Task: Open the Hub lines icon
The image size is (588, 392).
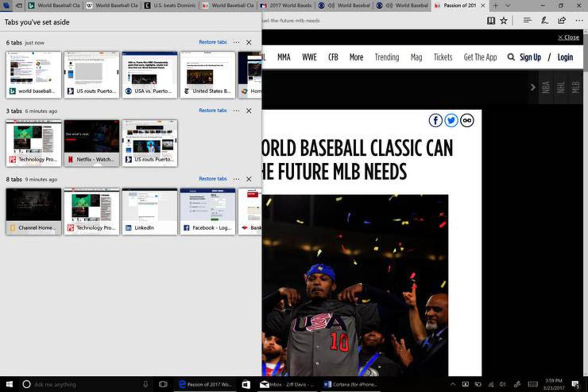Action: (527, 21)
